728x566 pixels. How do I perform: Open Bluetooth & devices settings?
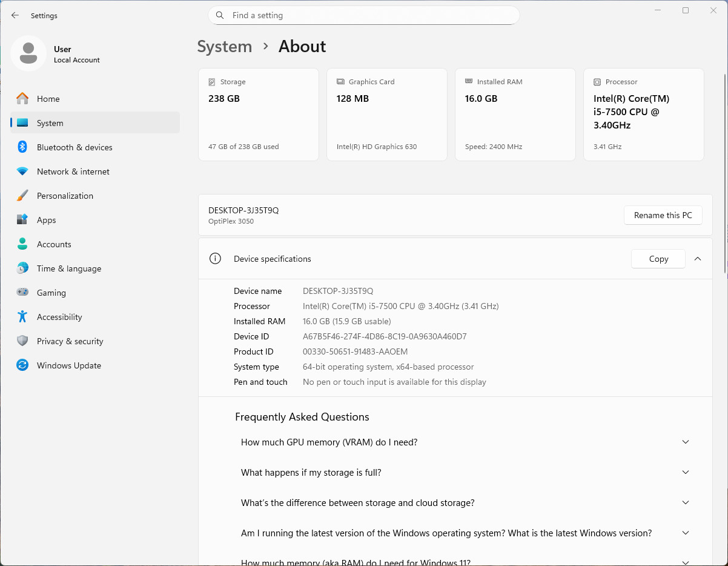pyautogui.click(x=95, y=147)
